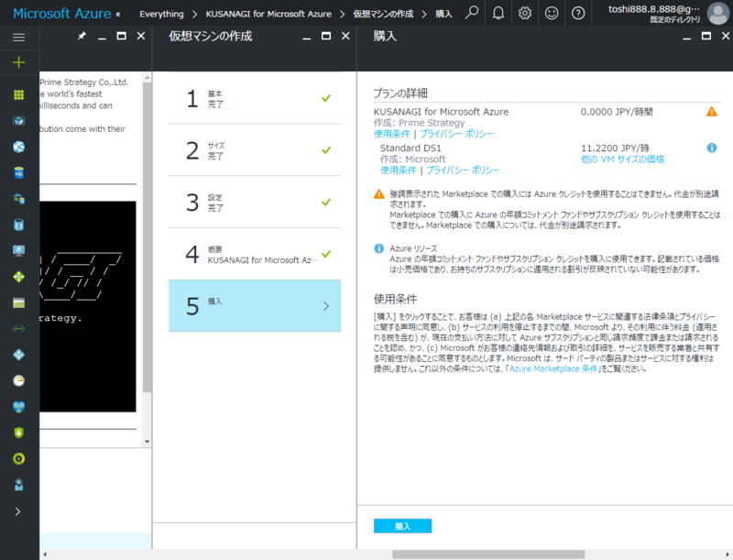The height and width of the screenshot is (560, 733).
Task: Open Virtual machines monitor icon
Action: (18, 251)
